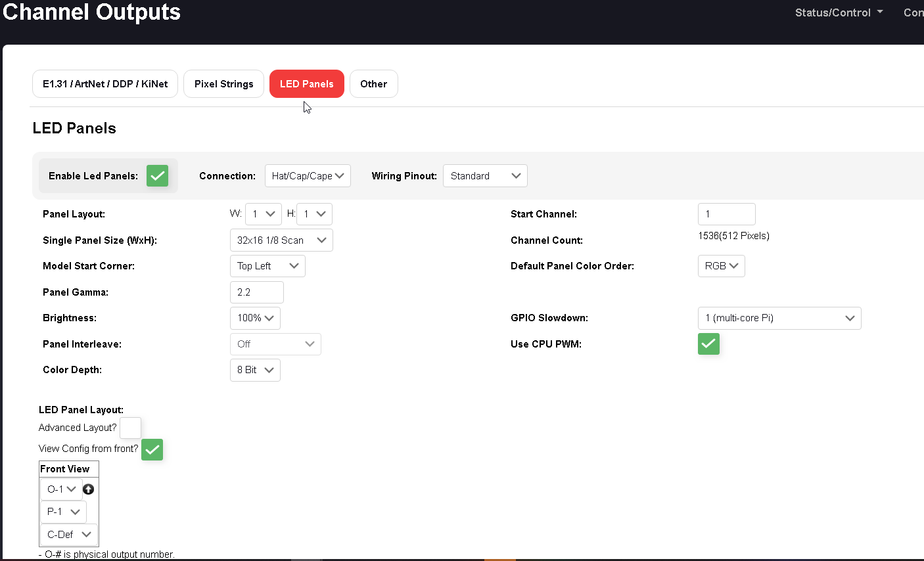
Task: Open the Color Depth dropdown
Action: [255, 370]
